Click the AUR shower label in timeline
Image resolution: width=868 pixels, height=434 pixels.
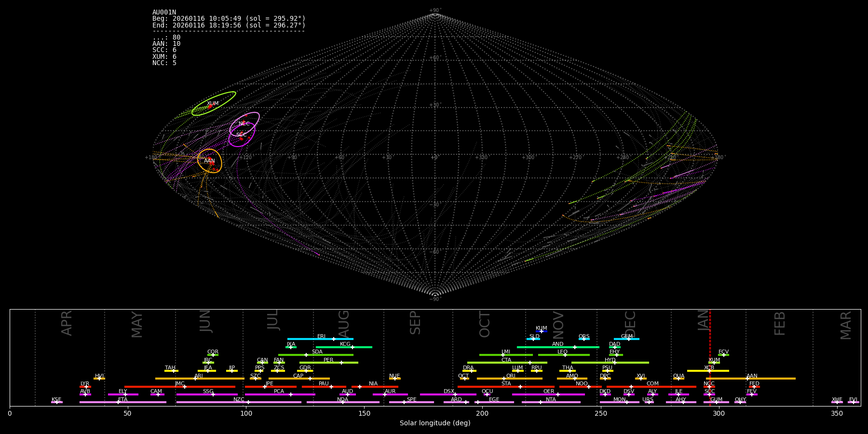[x=390, y=392]
